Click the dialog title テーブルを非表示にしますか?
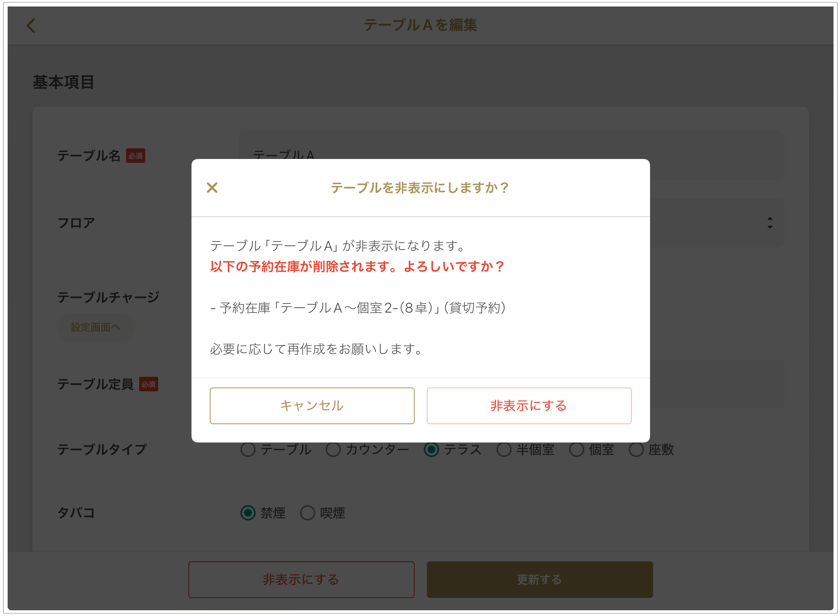This screenshot has height=616, width=840. pos(420,188)
